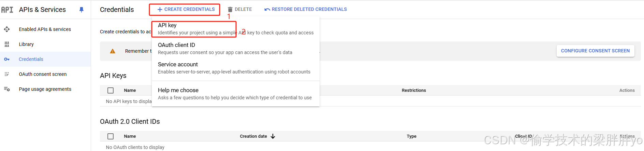Click the warning triangle icon

click(x=113, y=51)
